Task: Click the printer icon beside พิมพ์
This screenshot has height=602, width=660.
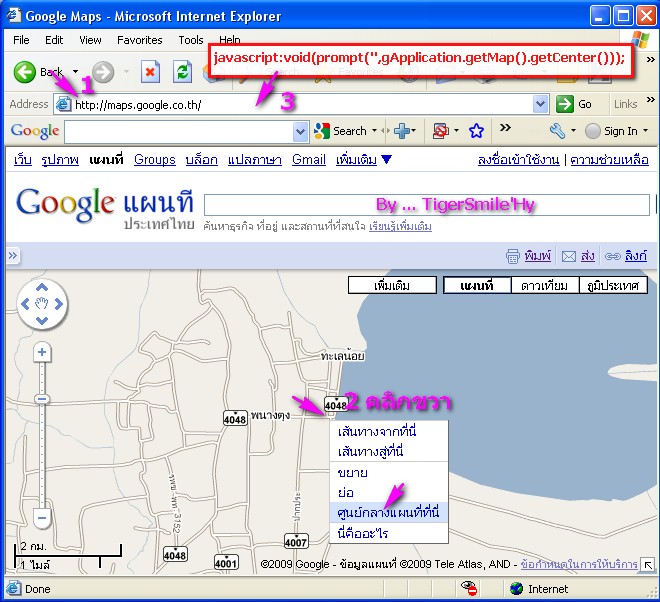Action: 513,256
